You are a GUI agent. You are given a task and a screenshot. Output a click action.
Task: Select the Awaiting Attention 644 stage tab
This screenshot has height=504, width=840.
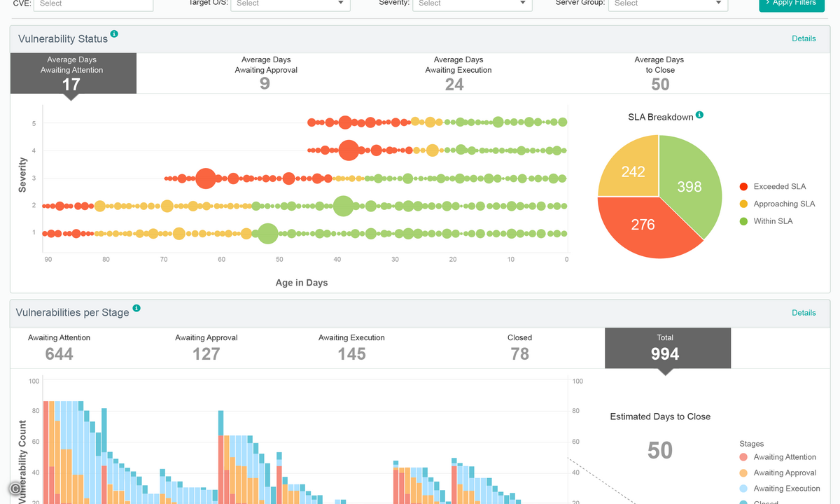[x=59, y=348]
